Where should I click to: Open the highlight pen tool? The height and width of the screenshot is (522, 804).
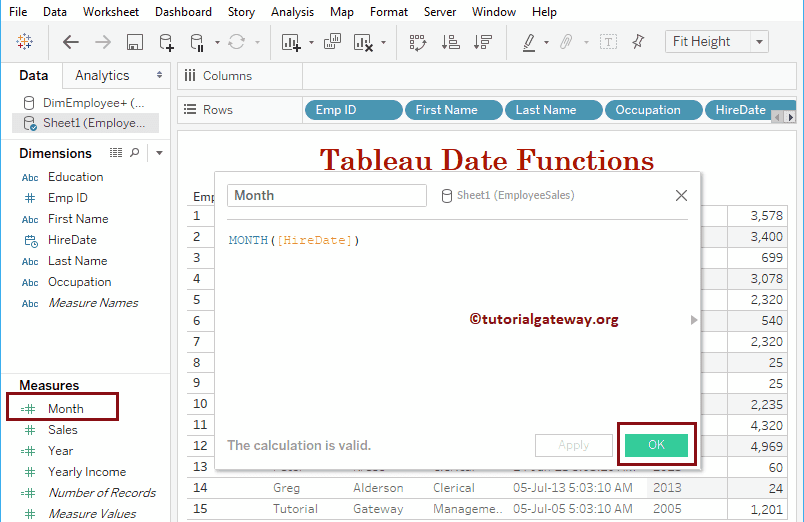pyautogui.click(x=529, y=42)
